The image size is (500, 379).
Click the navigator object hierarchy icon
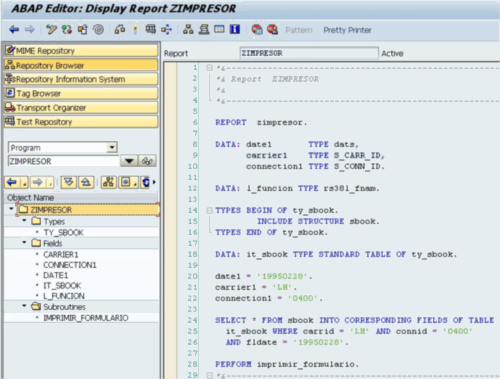(109, 182)
